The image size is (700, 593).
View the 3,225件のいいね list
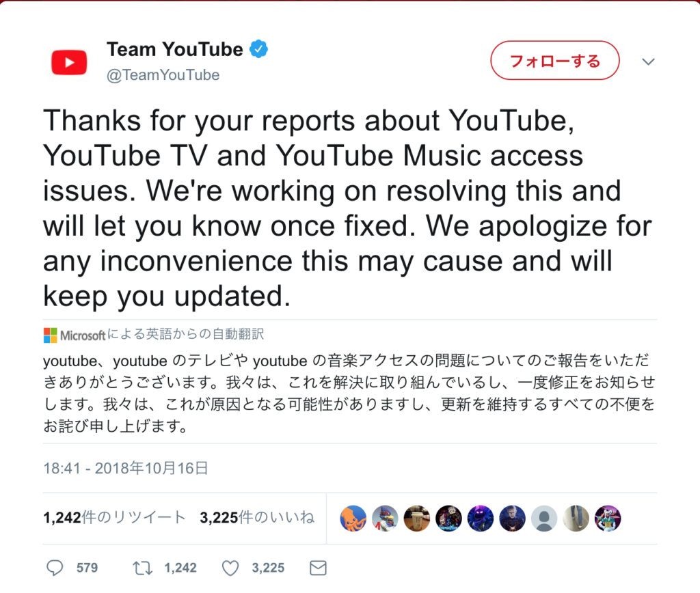pos(257,518)
